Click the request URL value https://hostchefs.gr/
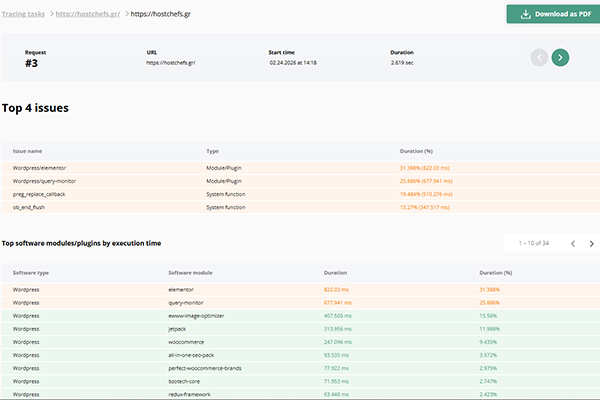The height and width of the screenshot is (400, 600). pos(171,62)
